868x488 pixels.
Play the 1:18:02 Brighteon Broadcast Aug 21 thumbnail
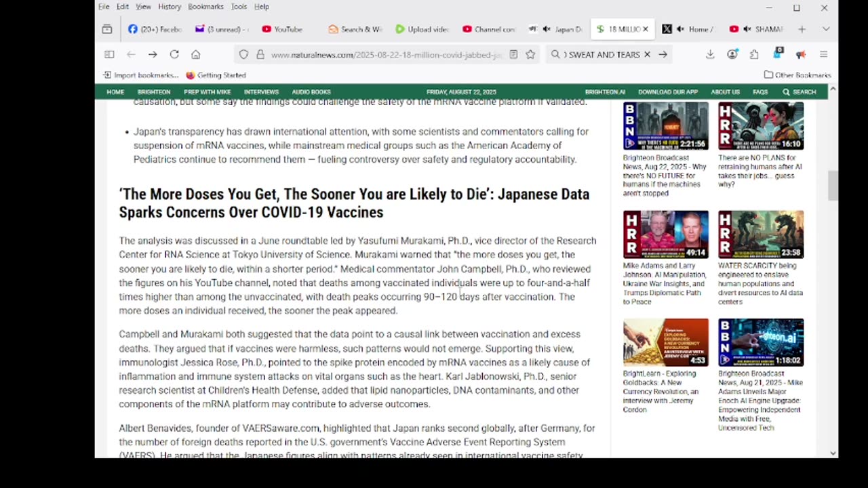click(761, 342)
